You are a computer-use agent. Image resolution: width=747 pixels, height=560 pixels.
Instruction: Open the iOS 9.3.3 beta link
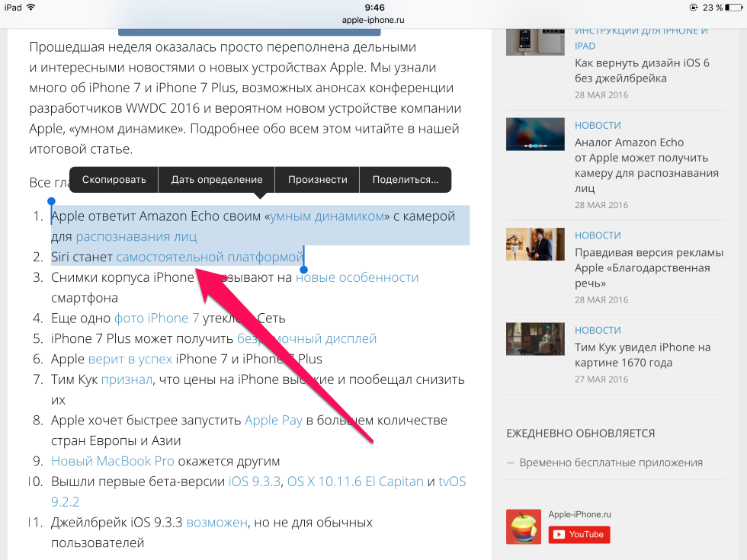coord(255,482)
